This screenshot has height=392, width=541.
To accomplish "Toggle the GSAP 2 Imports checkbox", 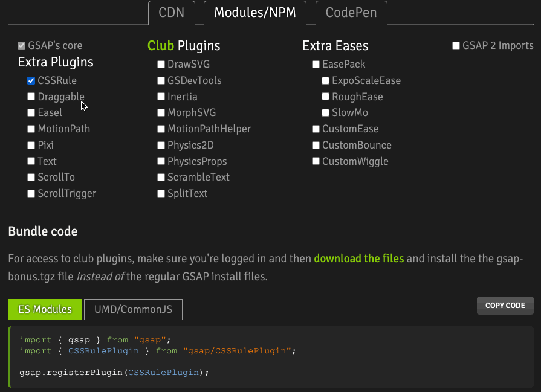I will [456, 45].
